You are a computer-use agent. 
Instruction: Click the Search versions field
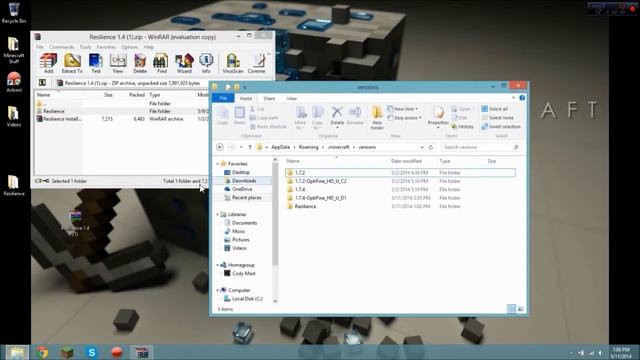click(481, 147)
